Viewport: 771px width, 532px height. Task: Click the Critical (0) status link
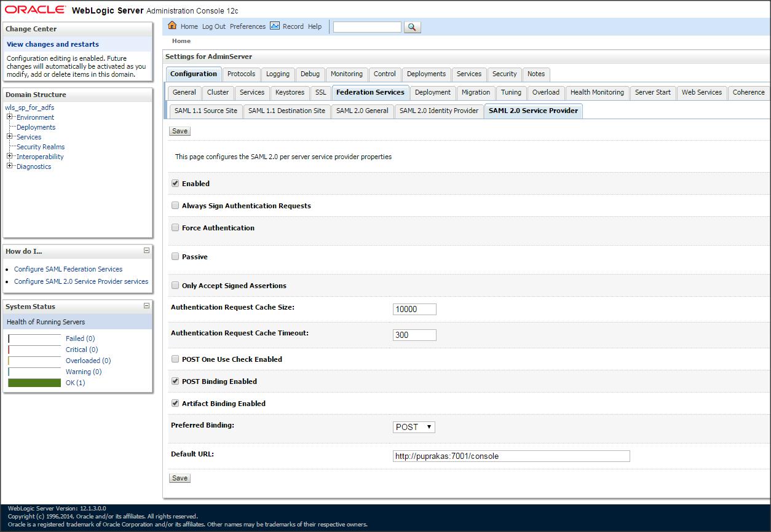(82, 350)
